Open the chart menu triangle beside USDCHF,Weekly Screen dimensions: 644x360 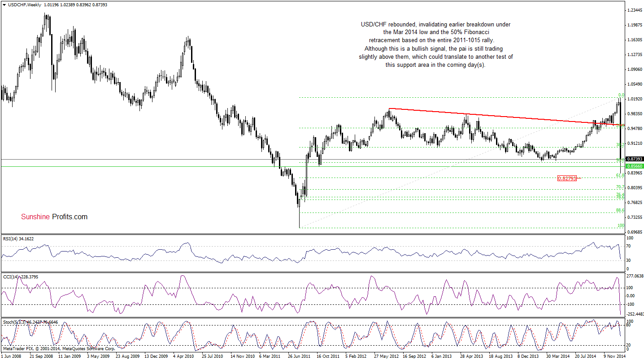pyautogui.click(x=4, y=4)
